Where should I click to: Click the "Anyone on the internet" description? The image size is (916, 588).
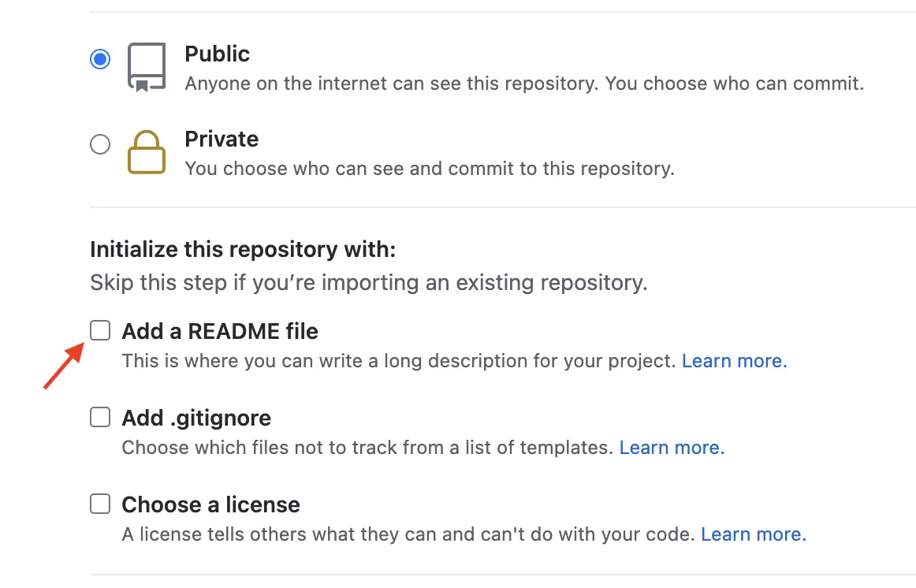pos(523,83)
